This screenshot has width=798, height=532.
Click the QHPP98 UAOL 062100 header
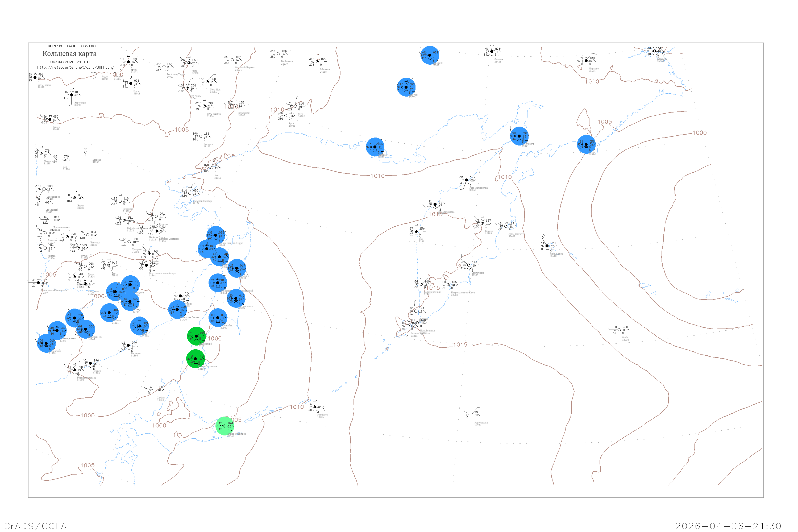pos(72,46)
